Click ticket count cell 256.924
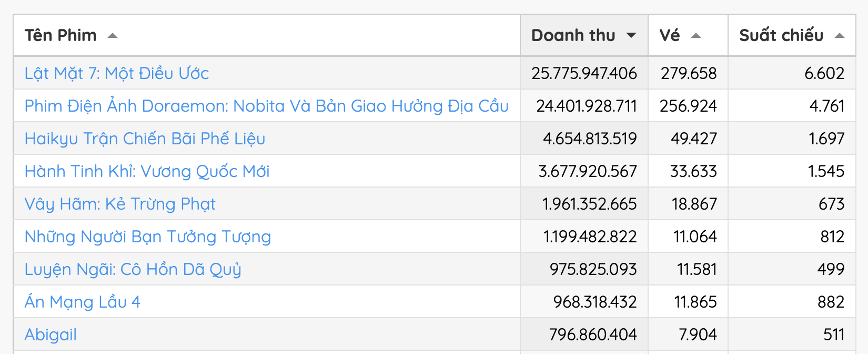Viewport: 868px width, 354px height. [688, 106]
